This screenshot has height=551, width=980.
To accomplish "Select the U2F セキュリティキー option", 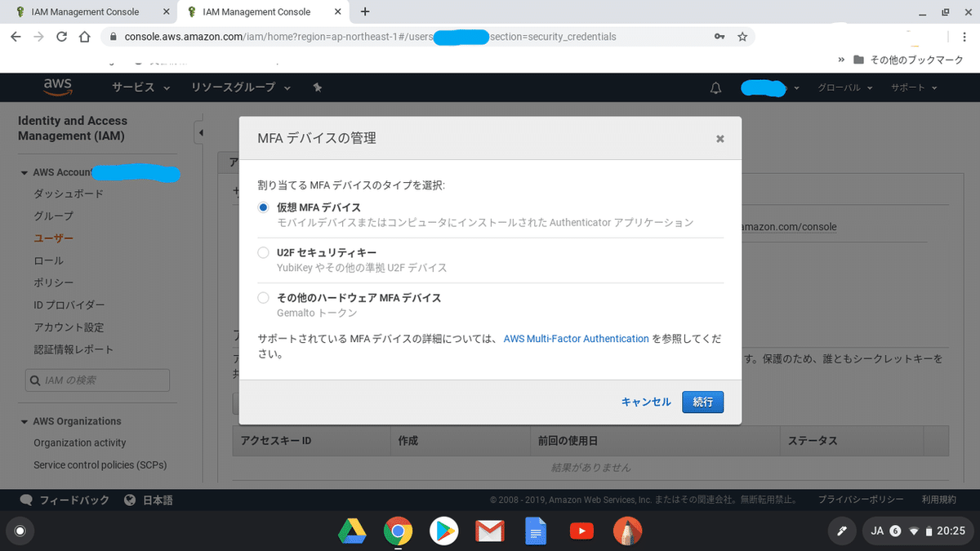I will coord(263,252).
